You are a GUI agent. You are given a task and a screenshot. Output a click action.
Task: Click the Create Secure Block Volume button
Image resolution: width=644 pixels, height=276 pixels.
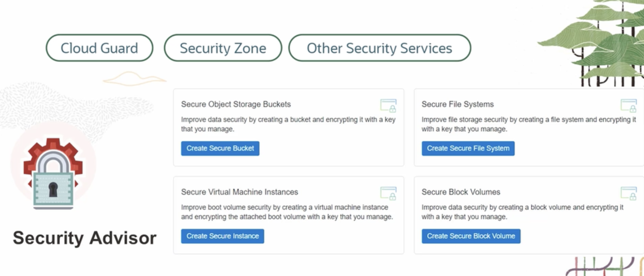471,236
